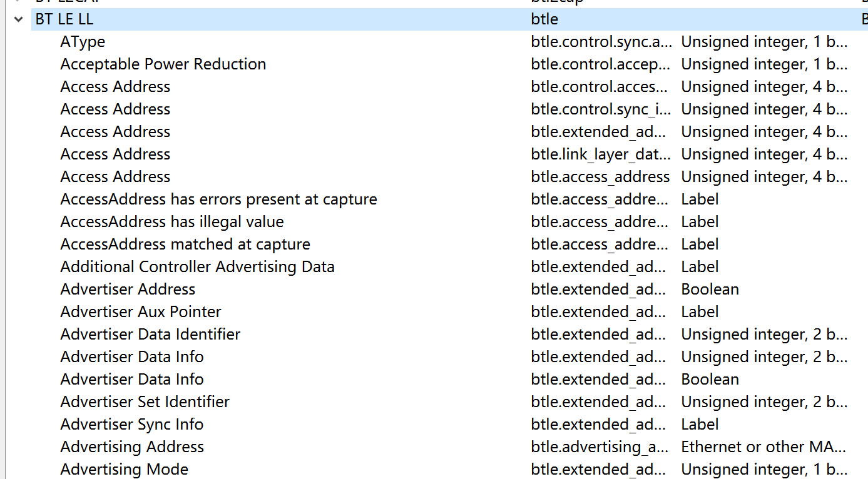Click the chevron beside the selected btle row
The height and width of the screenshot is (479, 868).
[18, 19]
